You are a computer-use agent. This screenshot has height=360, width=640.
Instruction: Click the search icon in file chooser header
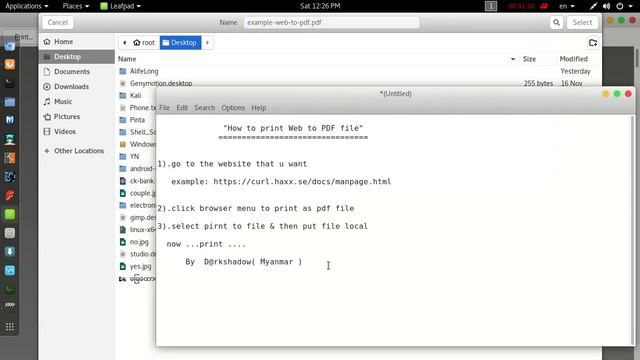click(556, 22)
